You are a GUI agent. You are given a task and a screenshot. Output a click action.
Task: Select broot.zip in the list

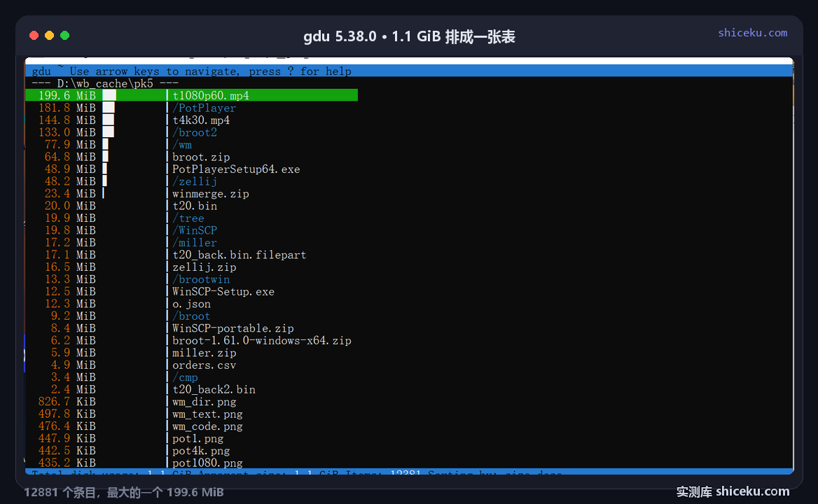[x=201, y=157]
